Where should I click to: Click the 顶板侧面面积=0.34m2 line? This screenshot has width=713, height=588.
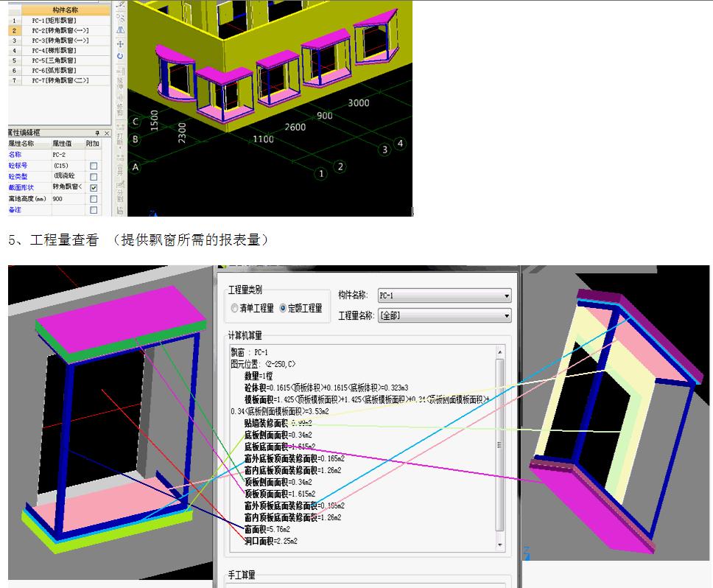tap(278, 482)
